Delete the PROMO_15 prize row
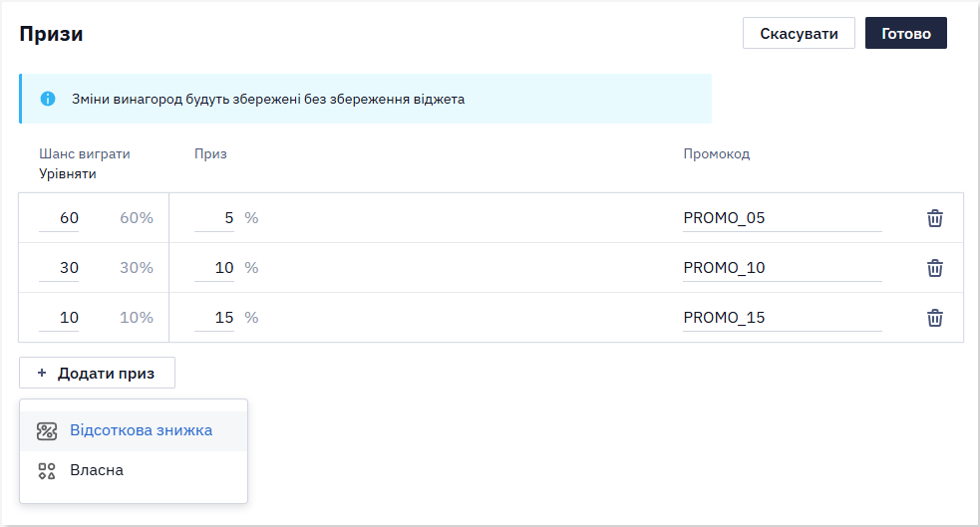Viewport: 980px width, 527px height. click(x=934, y=318)
